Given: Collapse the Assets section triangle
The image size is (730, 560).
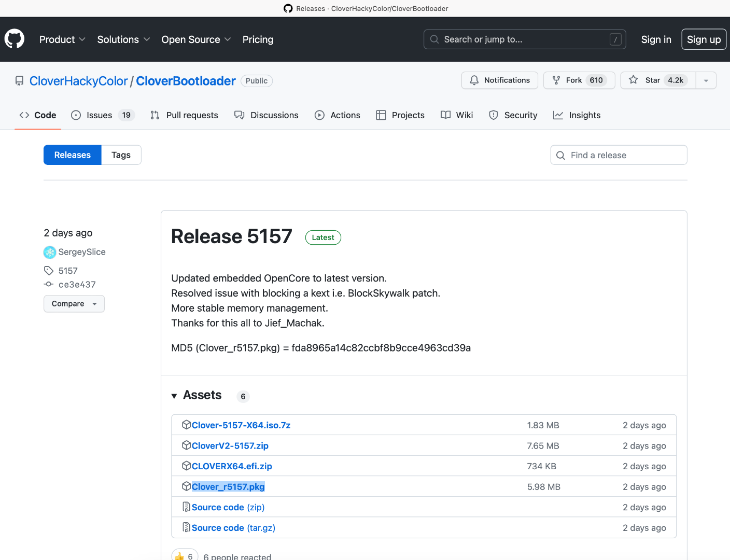Looking at the screenshot, I should [174, 396].
